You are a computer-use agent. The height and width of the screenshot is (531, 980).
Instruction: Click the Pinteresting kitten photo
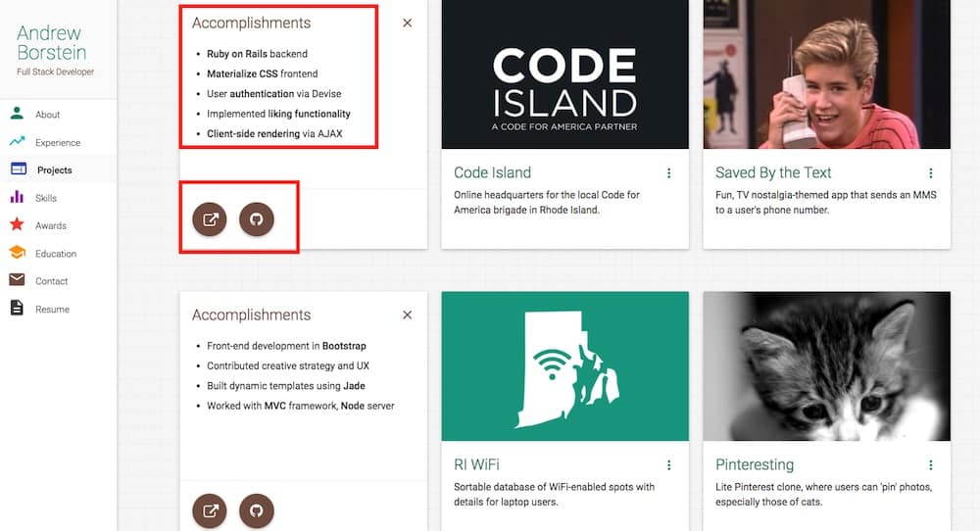(x=826, y=366)
